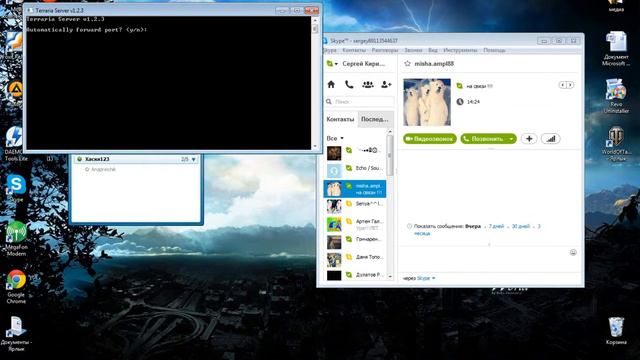Switch to the Контакты tab
Image resolution: width=640 pixels, height=360 pixels.
pos(340,119)
